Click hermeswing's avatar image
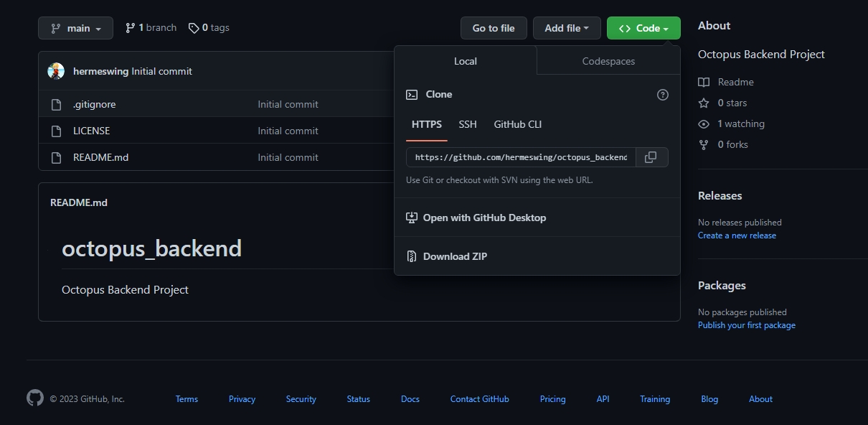Screen dimensions: 868x425 click(x=56, y=71)
